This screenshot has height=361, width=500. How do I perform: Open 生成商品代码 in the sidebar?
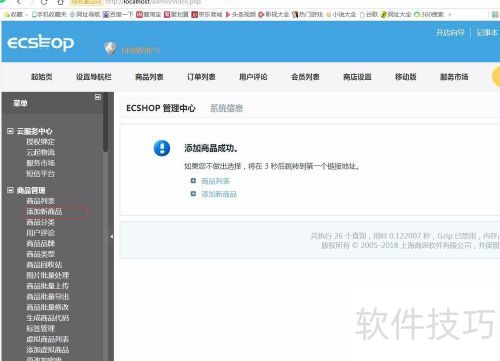point(48,318)
